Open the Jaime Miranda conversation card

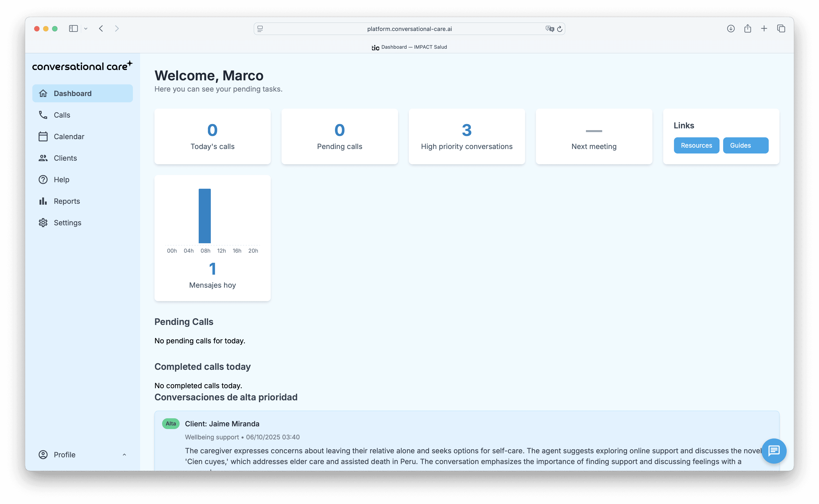pos(467,441)
